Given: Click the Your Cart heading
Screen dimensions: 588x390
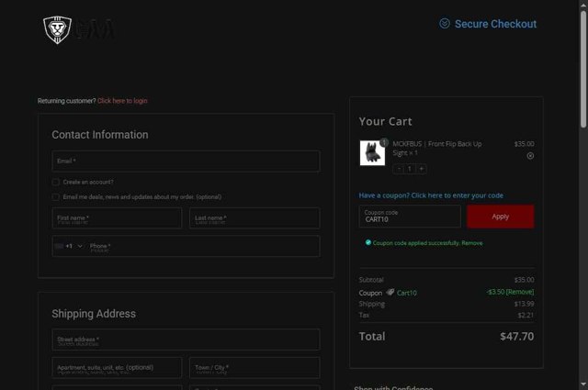Looking at the screenshot, I should point(386,121).
